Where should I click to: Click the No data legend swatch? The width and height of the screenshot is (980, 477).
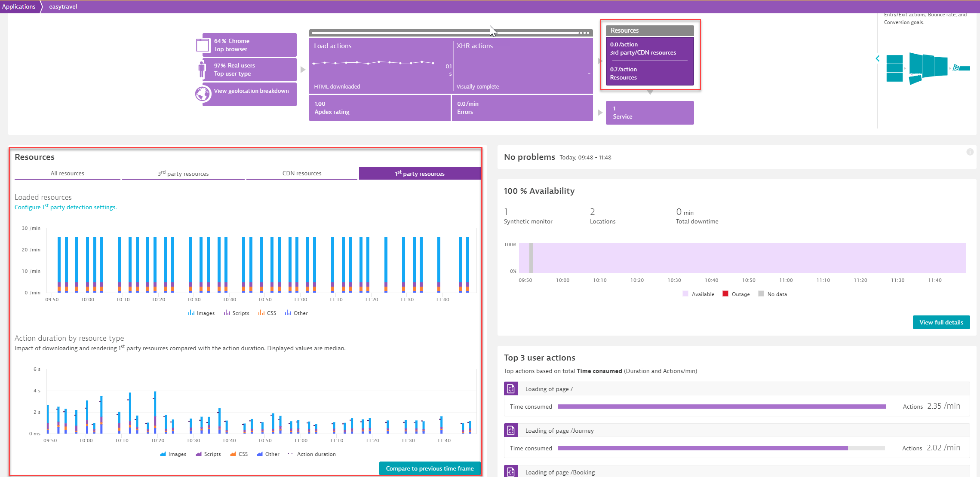tap(761, 294)
